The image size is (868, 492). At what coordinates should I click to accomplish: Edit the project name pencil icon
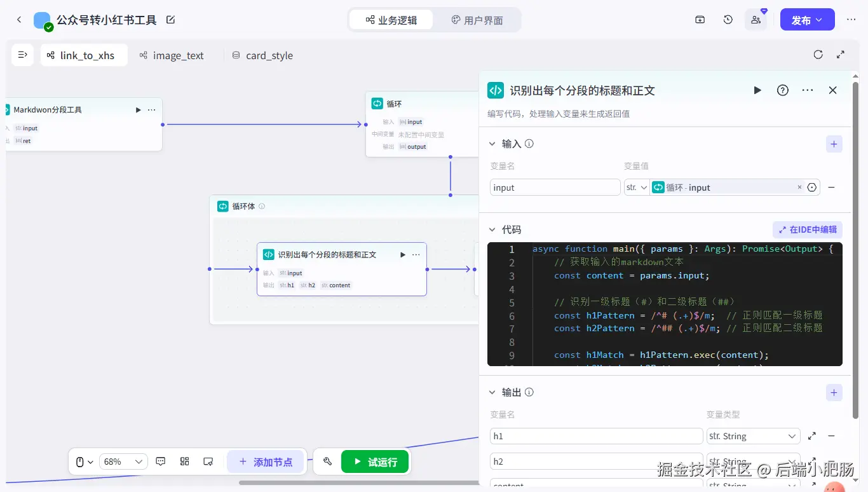point(170,20)
